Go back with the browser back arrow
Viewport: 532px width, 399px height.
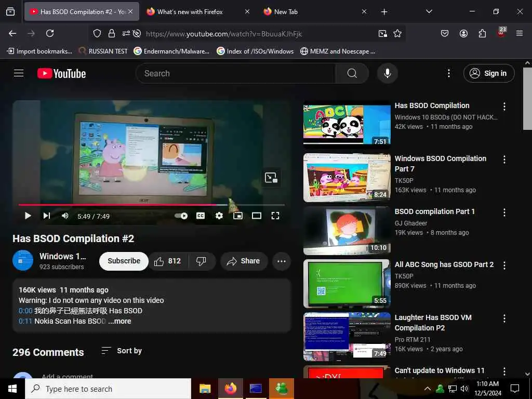pyautogui.click(x=12, y=33)
